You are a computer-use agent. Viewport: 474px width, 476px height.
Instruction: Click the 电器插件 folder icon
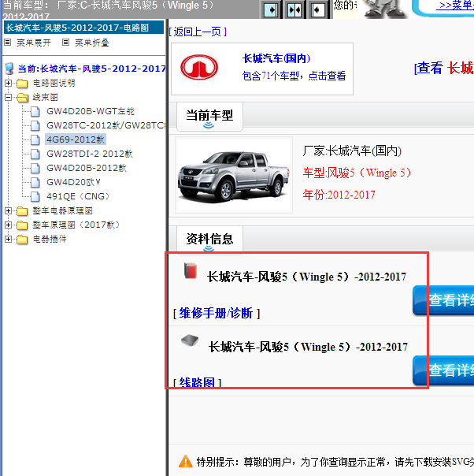point(22,240)
